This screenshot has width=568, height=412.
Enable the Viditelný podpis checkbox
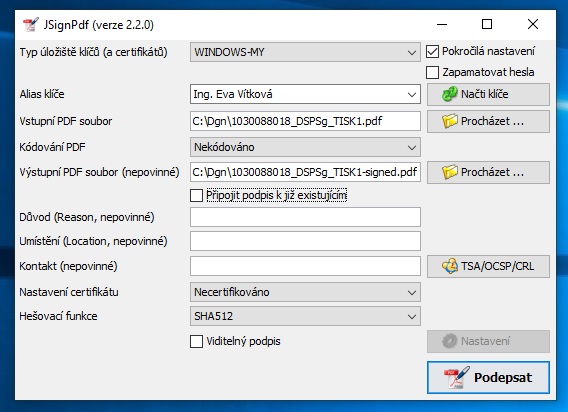coord(196,341)
